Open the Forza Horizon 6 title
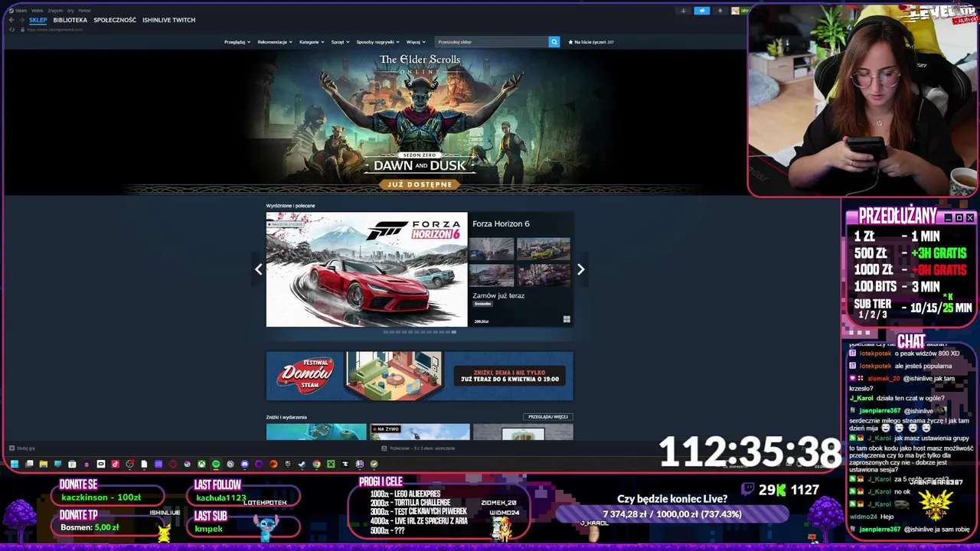980x551 pixels. (501, 223)
